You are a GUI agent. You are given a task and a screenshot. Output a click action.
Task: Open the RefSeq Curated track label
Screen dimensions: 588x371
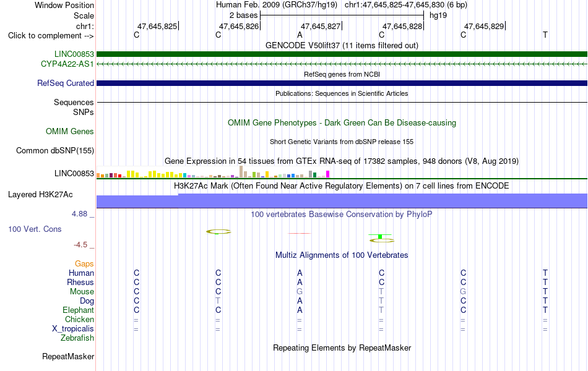pos(66,83)
